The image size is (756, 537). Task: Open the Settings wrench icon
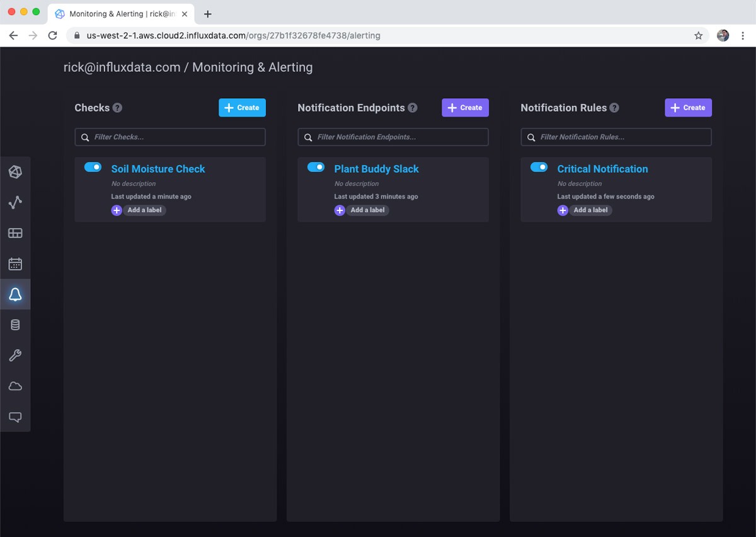pos(15,355)
